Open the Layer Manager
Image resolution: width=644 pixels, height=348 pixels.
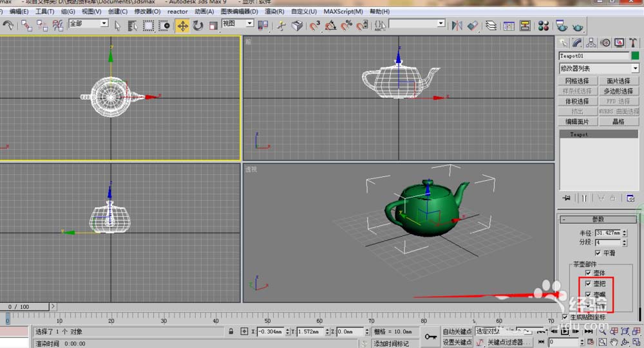point(491,26)
